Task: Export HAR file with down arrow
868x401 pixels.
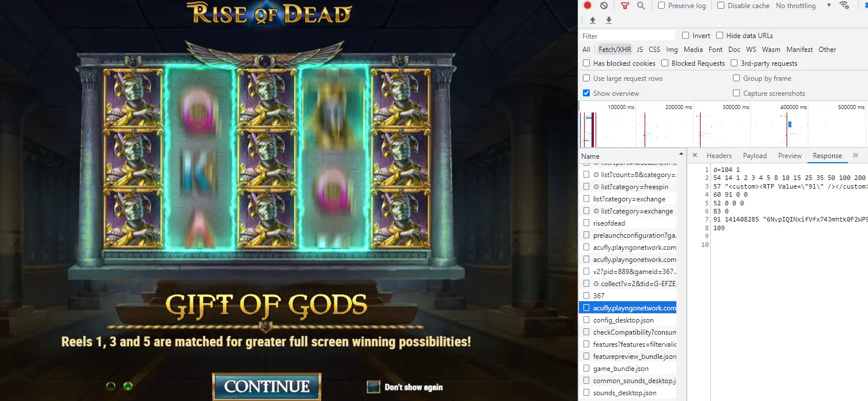Action: coord(609,20)
